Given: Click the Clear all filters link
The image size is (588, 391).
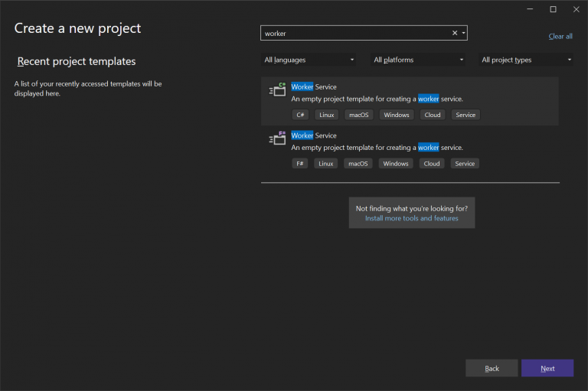Looking at the screenshot, I should tap(560, 37).
